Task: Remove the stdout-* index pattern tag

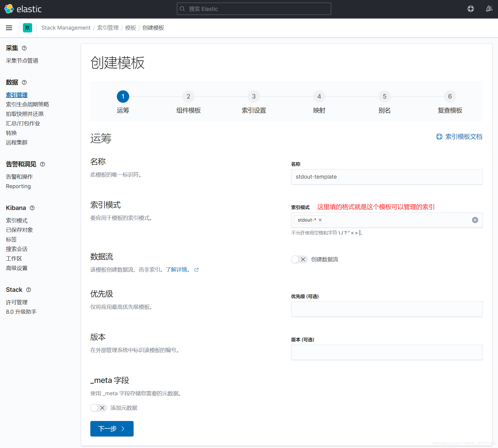Action: coord(320,220)
